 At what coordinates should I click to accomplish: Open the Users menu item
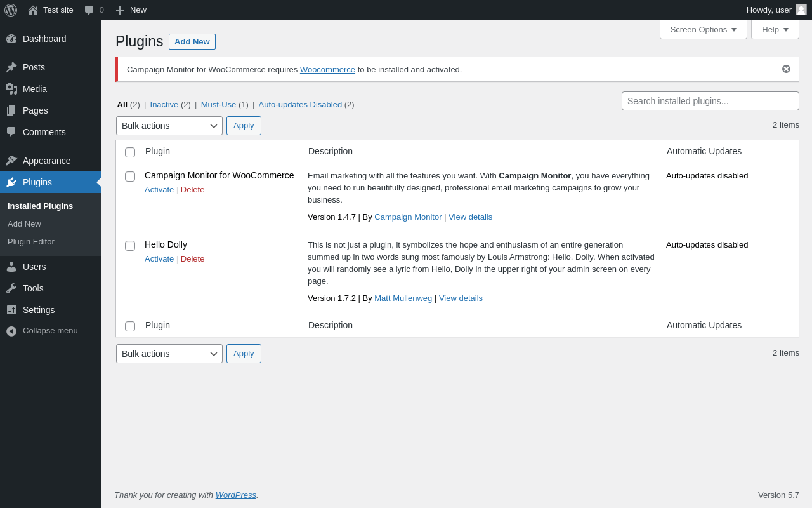coord(51,267)
